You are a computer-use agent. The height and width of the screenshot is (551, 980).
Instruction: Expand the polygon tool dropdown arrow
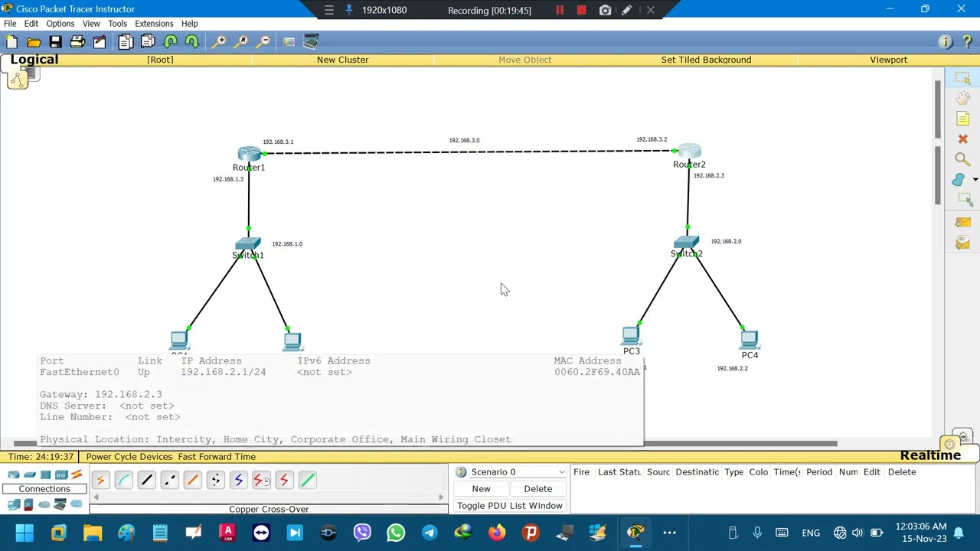click(x=975, y=180)
